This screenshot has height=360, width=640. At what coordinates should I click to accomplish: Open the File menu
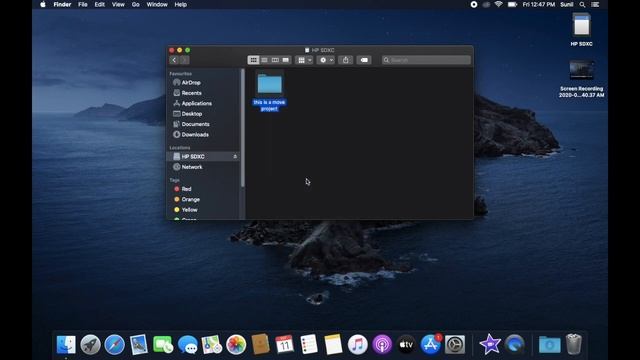[83, 4]
